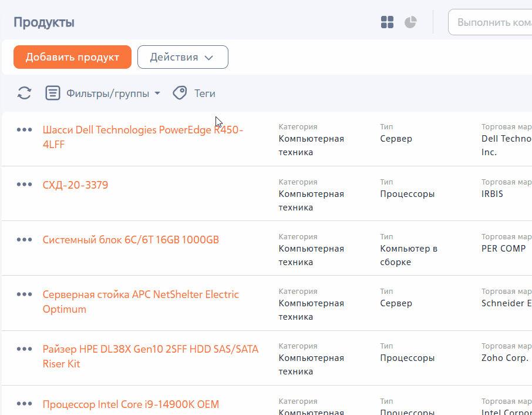Open the Процессор Intel Core i9-14900K OEM link
The image size is (532, 415).
click(x=130, y=404)
